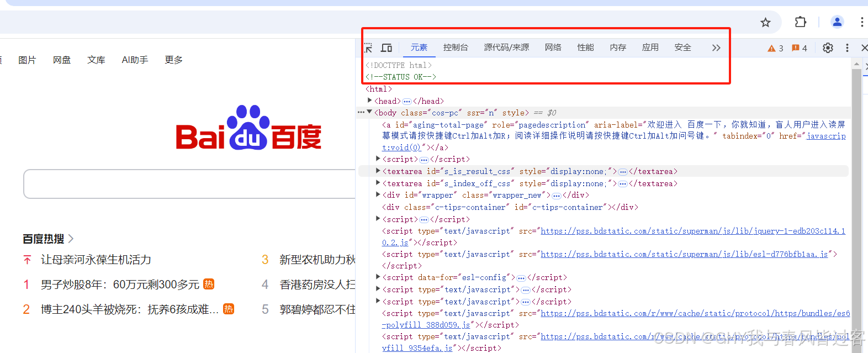Open the DevTools customize three-dot menu
The image size is (868, 353).
[847, 48]
